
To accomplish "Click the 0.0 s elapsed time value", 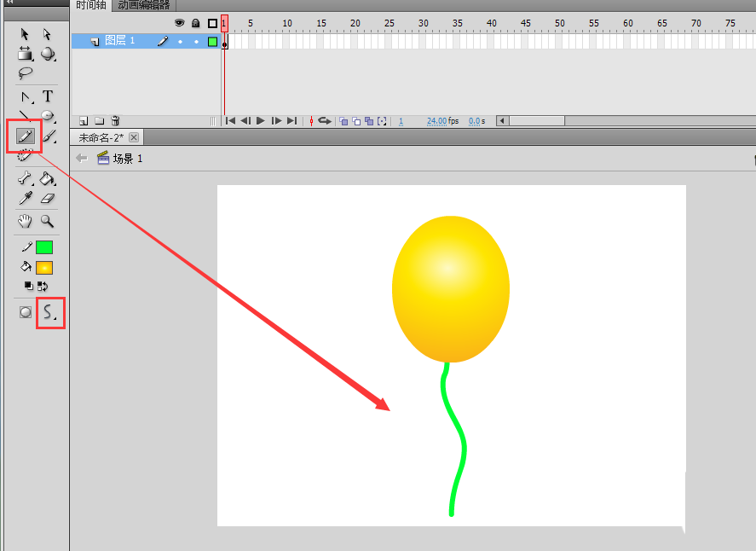I will pyautogui.click(x=476, y=121).
